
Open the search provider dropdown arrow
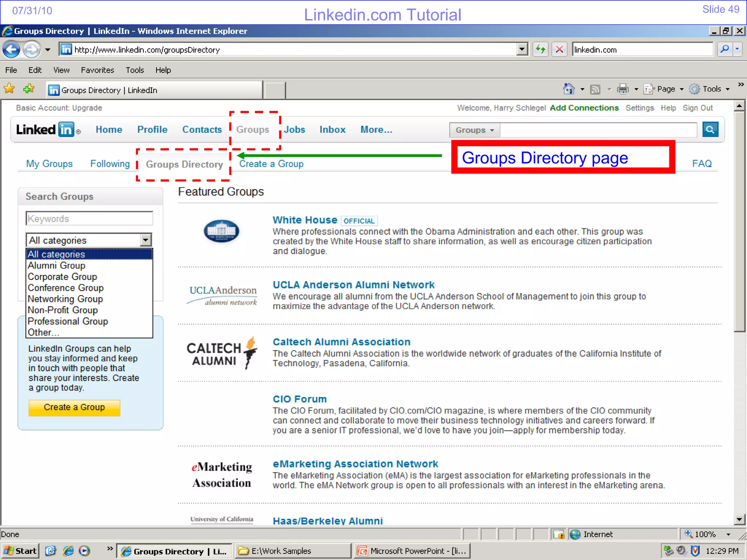[x=737, y=49]
